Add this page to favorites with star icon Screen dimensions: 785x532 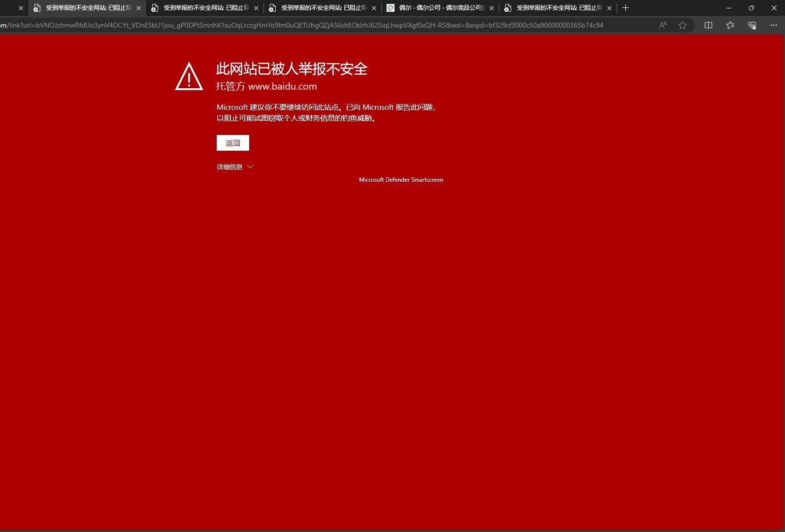click(683, 25)
